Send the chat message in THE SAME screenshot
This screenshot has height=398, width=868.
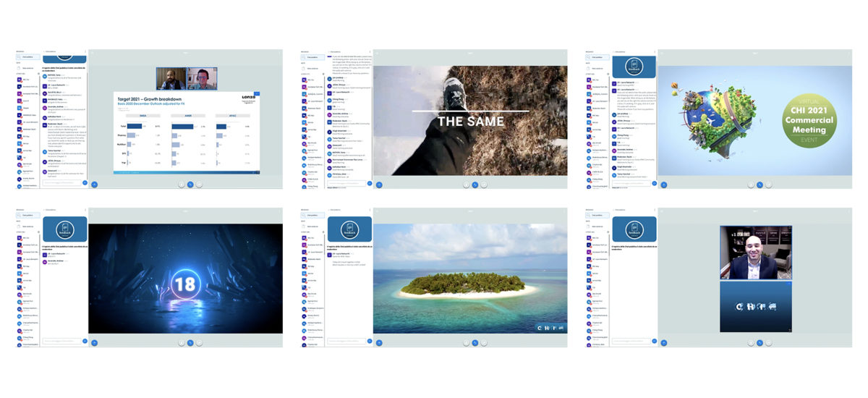coord(370,182)
